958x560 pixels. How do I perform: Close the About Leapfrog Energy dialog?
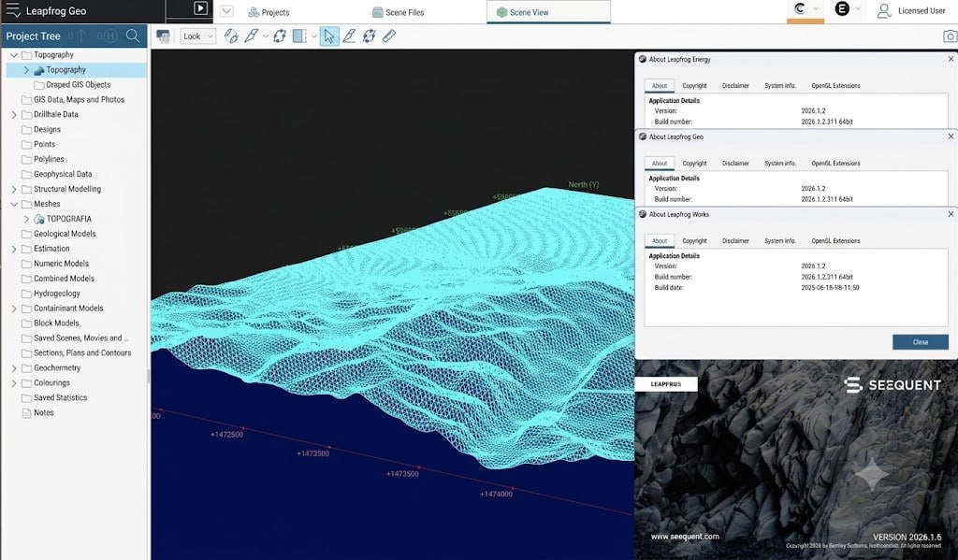tap(951, 59)
